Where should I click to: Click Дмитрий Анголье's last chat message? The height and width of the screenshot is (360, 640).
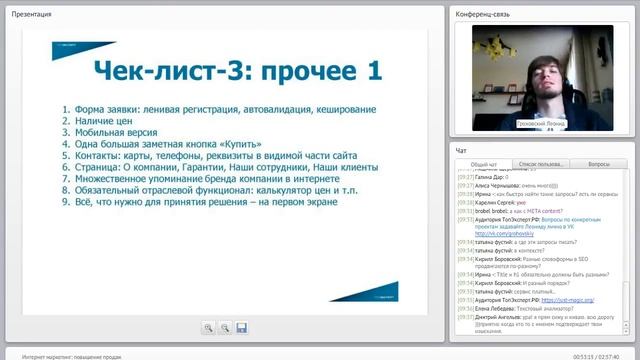(x=536, y=324)
